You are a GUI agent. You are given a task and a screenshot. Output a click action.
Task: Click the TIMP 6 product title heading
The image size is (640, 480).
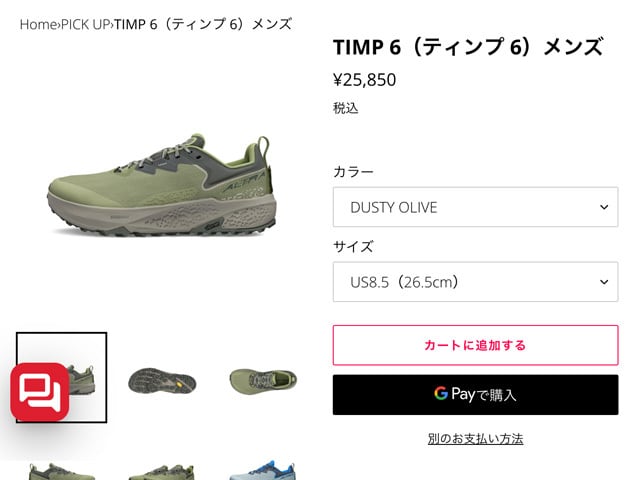tap(468, 47)
